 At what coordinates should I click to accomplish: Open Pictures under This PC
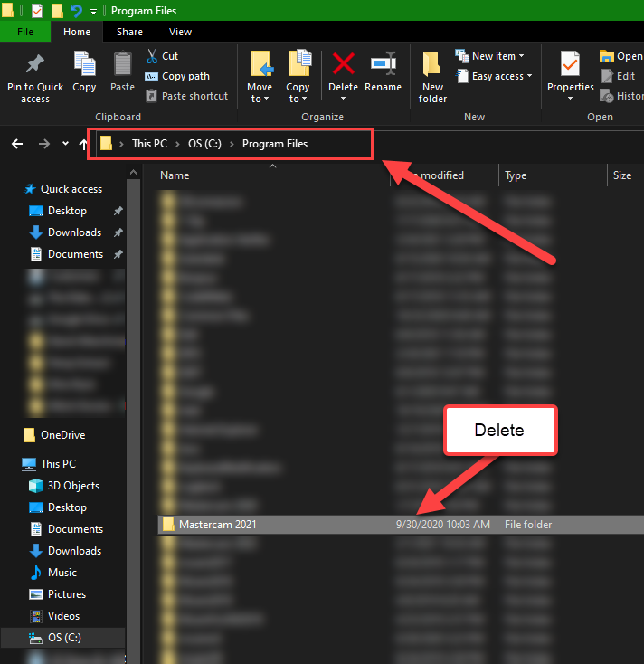(x=58, y=594)
